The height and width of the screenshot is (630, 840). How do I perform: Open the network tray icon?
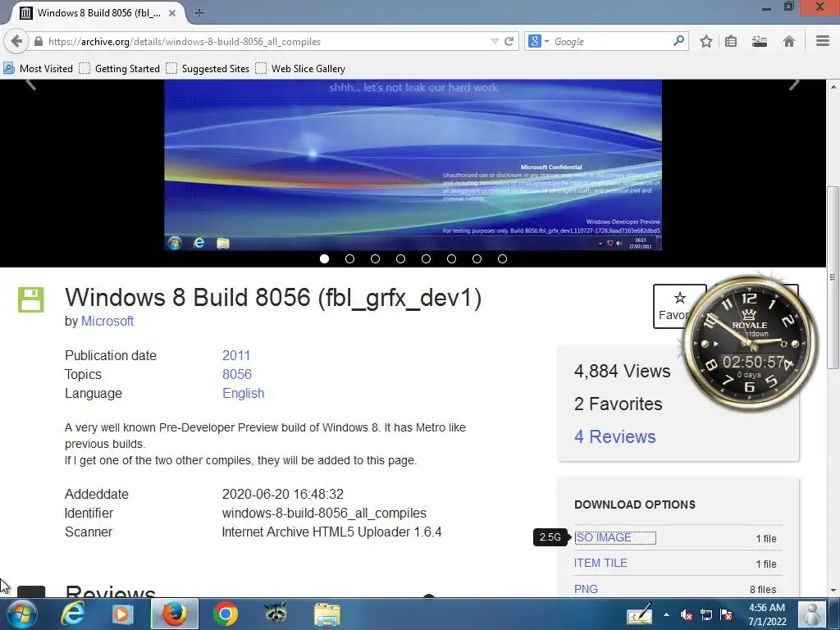(x=706, y=614)
